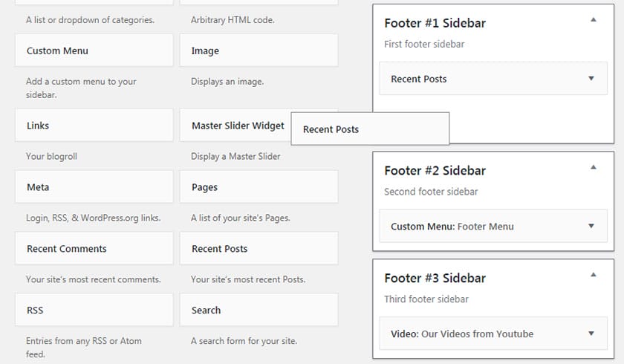
Task: Click the Footer #2 Sidebar heading
Action: coord(435,170)
